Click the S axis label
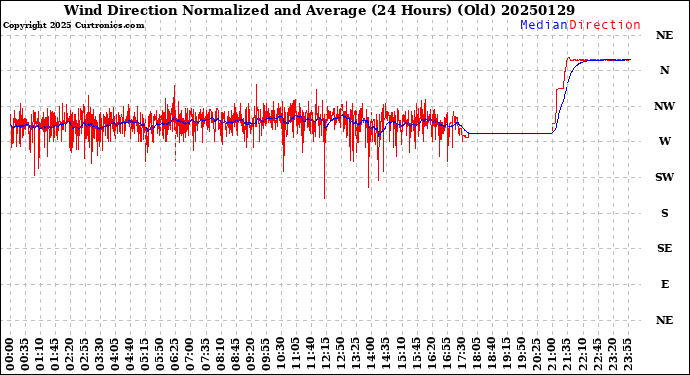The image size is (690, 375). 664,213
